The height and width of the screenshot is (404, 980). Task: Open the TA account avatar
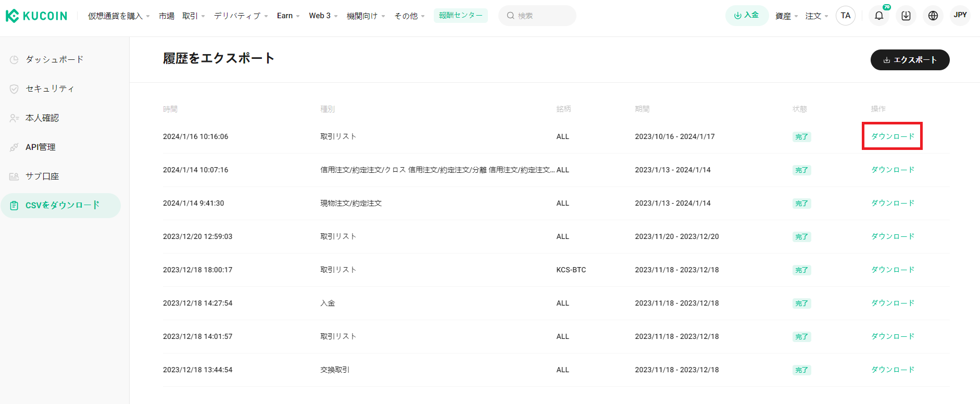coord(846,16)
